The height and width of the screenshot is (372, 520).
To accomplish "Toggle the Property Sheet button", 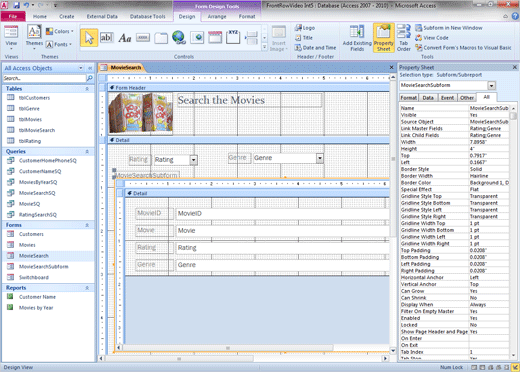I will click(x=384, y=38).
